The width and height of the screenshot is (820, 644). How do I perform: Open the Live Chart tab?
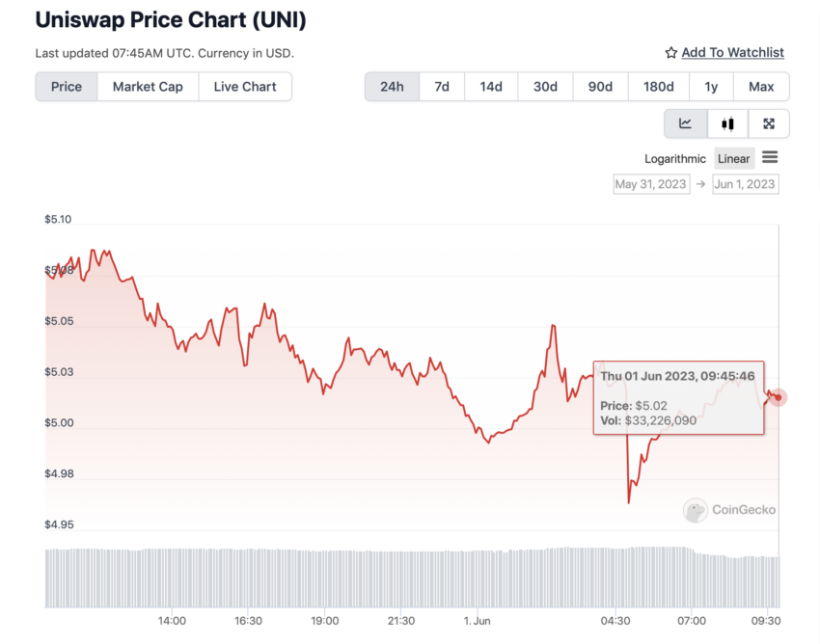pyautogui.click(x=245, y=87)
